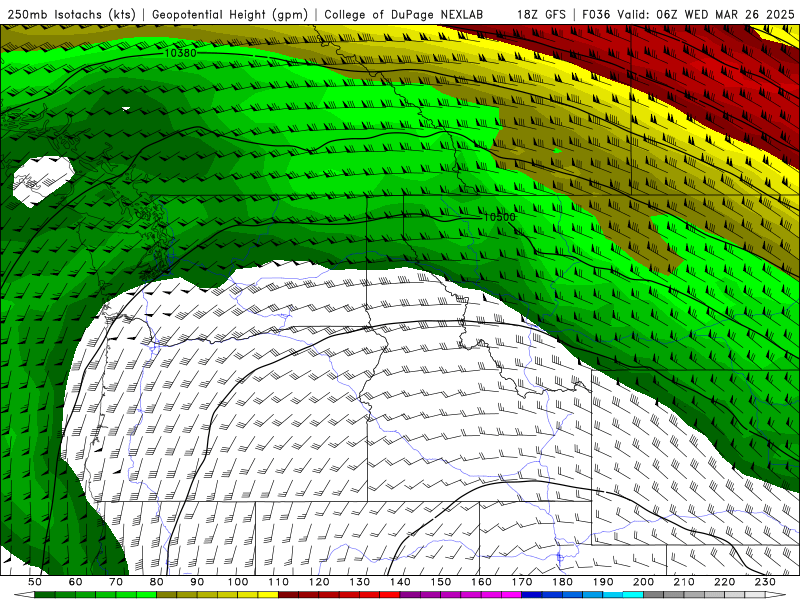Image resolution: width=800 pixels, height=600 pixels.
Task: Select the dark red swatch starting at 110
Action: tap(289, 595)
